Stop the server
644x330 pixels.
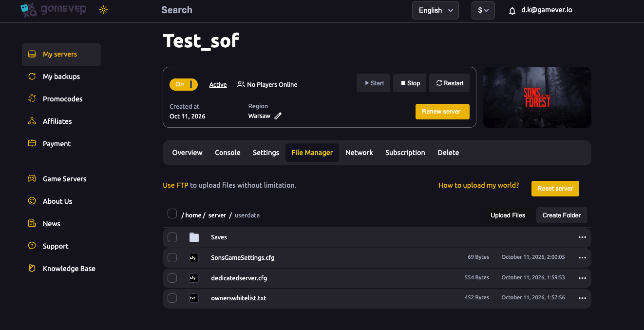410,83
